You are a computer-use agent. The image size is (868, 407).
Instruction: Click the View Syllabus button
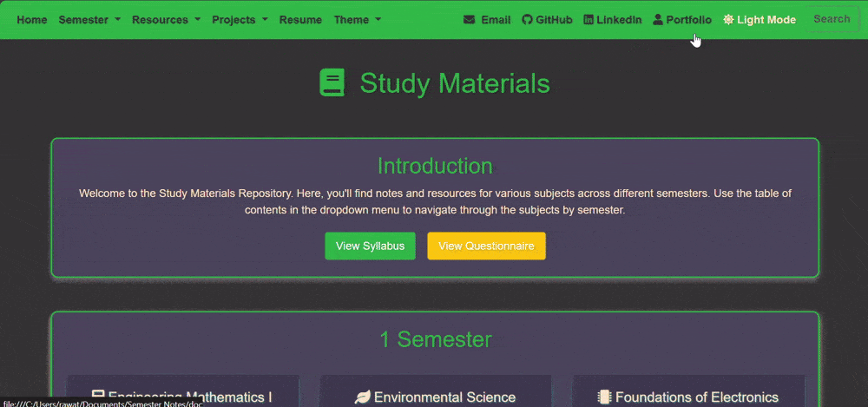(x=370, y=246)
